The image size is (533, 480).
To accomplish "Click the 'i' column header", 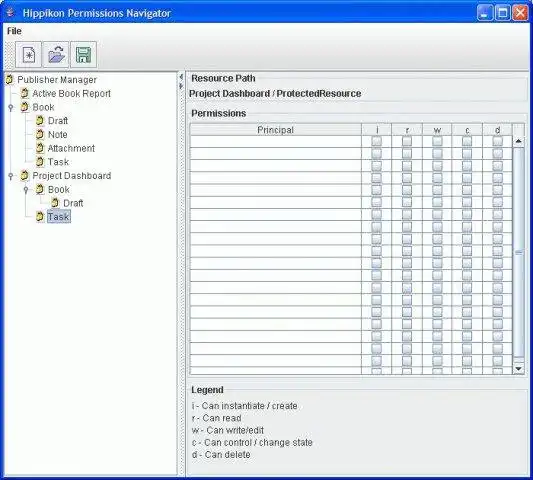I will coord(377,130).
